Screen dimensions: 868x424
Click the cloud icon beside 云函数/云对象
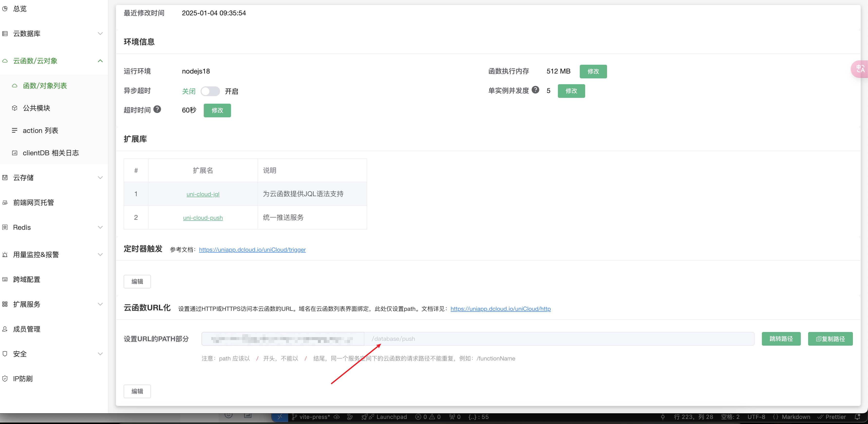[5, 61]
